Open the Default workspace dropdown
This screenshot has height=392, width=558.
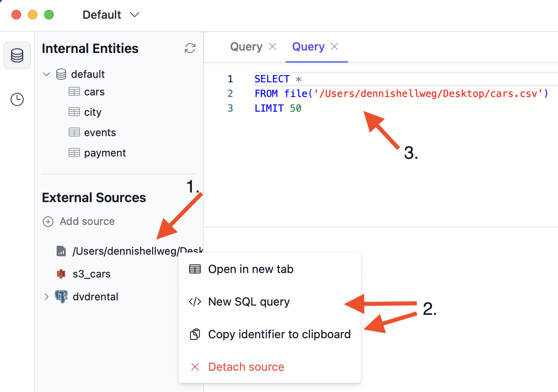(111, 15)
